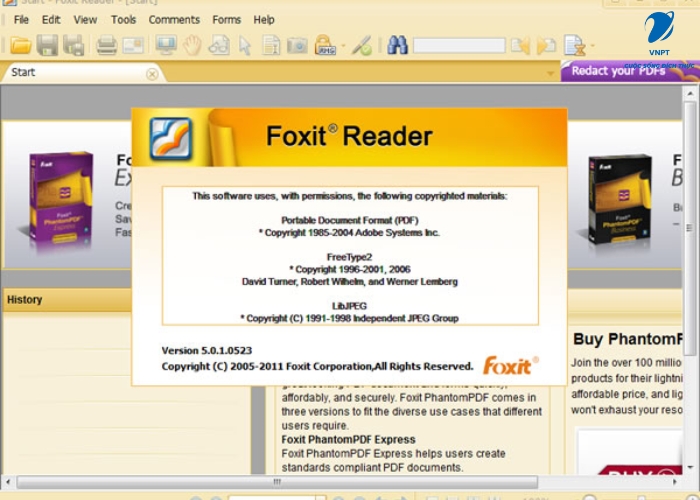This screenshot has width=700, height=500.
Task: Click the Buy PhantomPDF heading
Action: click(x=628, y=339)
